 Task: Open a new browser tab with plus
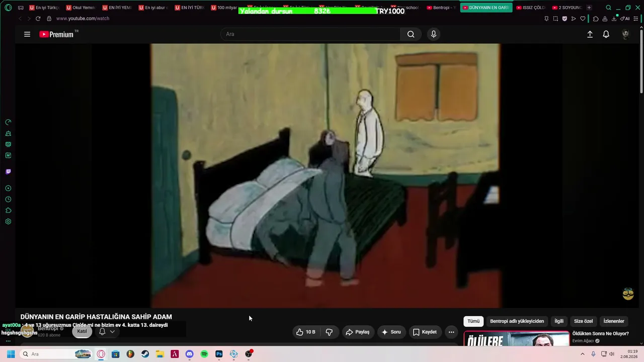pyautogui.click(x=589, y=8)
